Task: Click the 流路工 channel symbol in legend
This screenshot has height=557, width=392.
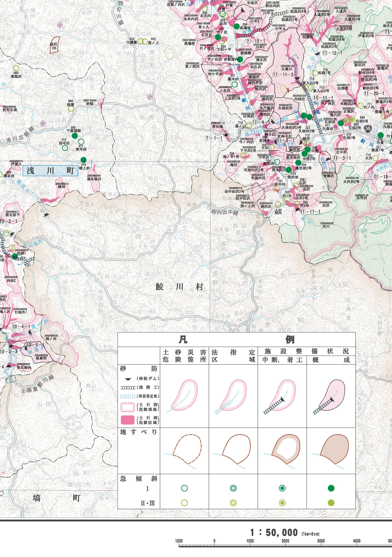Action: pyautogui.click(x=128, y=388)
